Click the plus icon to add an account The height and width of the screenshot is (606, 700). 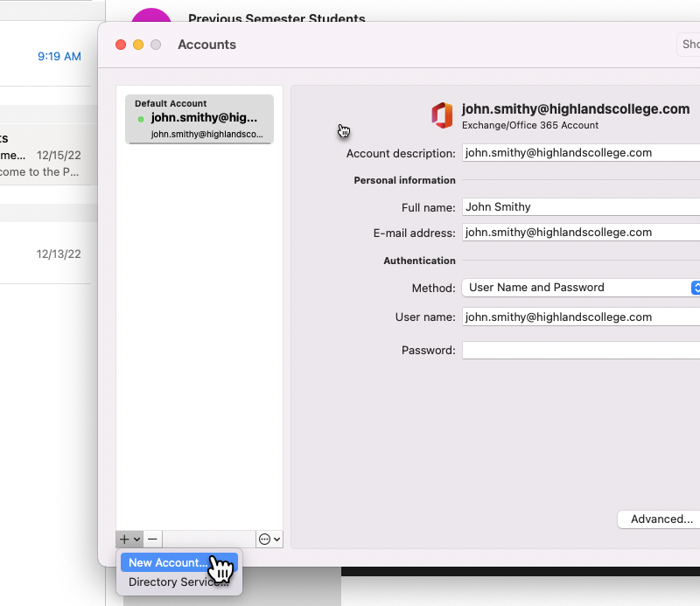[122, 539]
